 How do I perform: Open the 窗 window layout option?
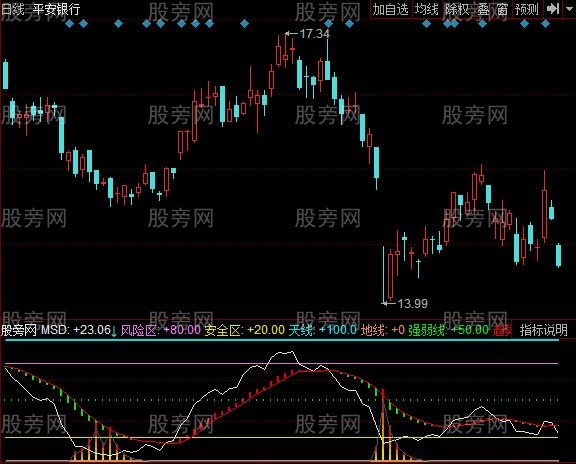coord(502,9)
